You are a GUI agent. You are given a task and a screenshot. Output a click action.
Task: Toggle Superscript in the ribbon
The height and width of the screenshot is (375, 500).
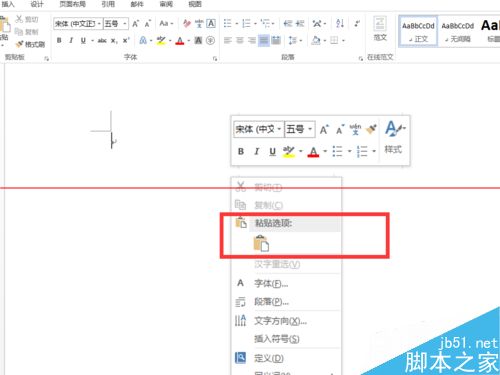tap(126, 40)
